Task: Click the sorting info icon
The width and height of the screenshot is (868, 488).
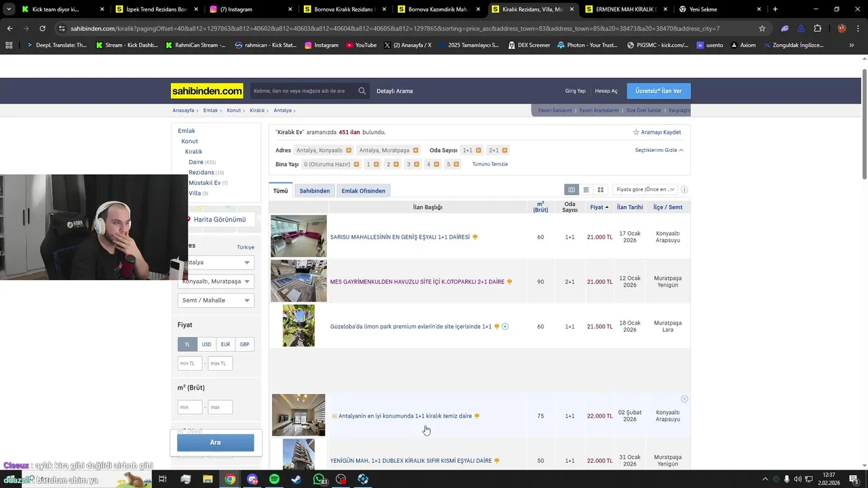Action: (684, 190)
